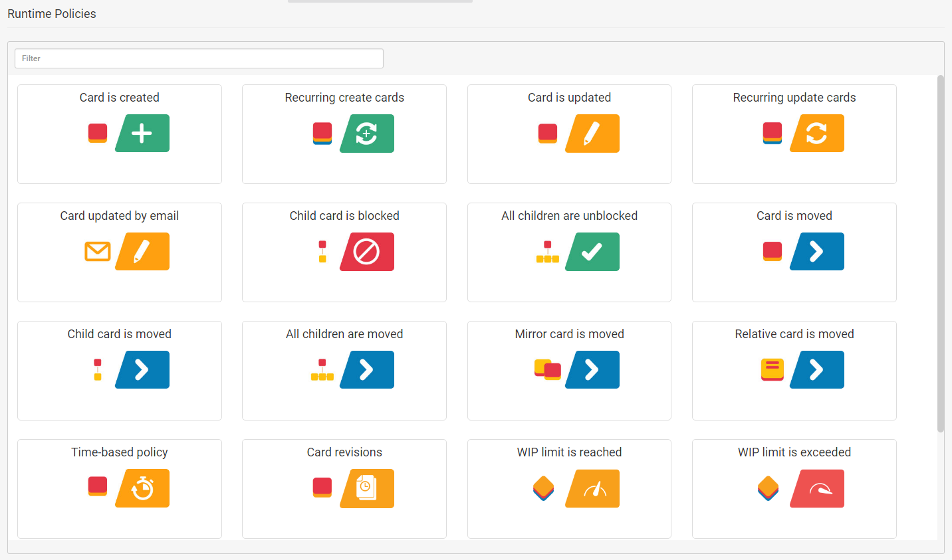Click the green plus icon for Card is created

pos(142,134)
